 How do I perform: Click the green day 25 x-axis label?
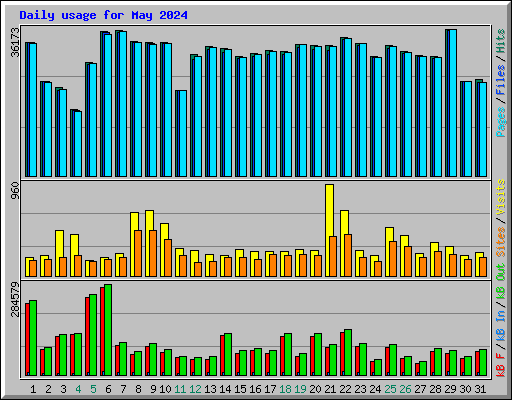click(x=390, y=389)
